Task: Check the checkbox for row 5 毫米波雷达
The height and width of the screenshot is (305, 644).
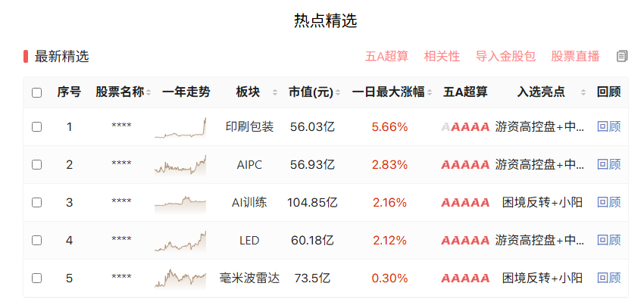Action: [x=36, y=279]
